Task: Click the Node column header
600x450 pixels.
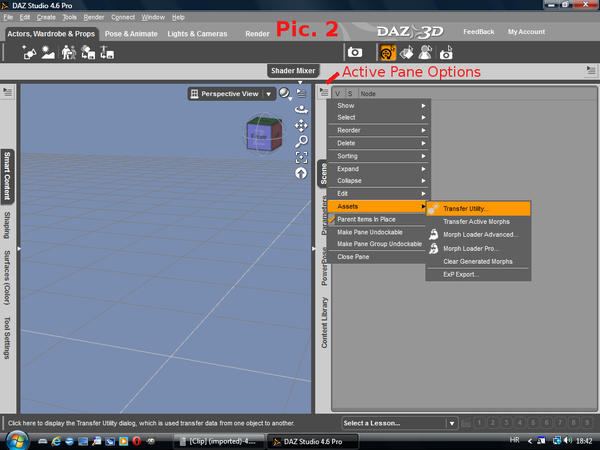Action: pyautogui.click(x=368, y=93)
